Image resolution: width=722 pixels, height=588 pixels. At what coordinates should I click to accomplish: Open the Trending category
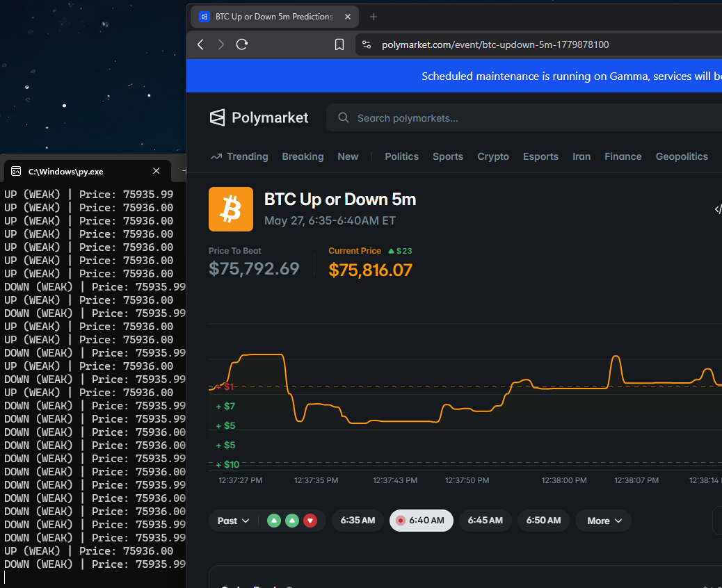point(239,156)
